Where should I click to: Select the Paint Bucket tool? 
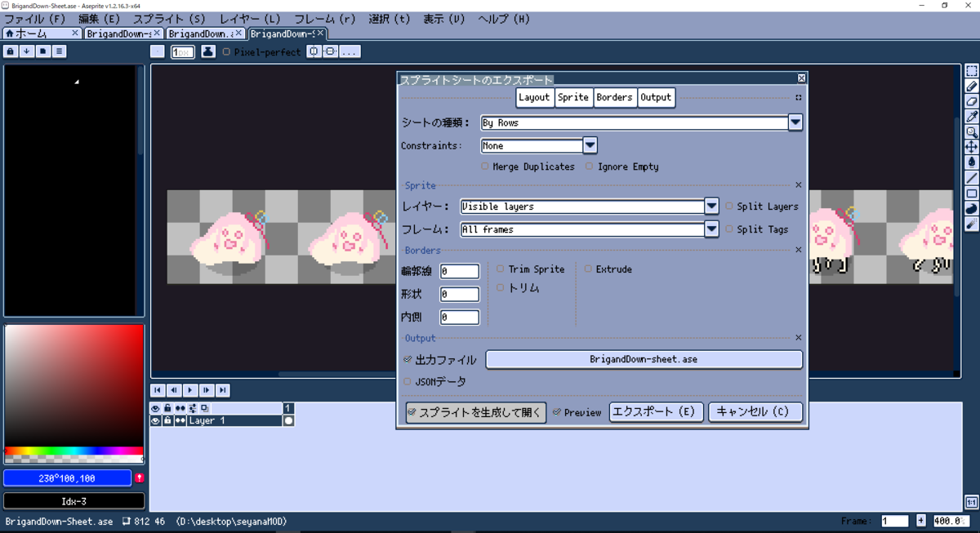pyautogui.click(x=972, y=162)
